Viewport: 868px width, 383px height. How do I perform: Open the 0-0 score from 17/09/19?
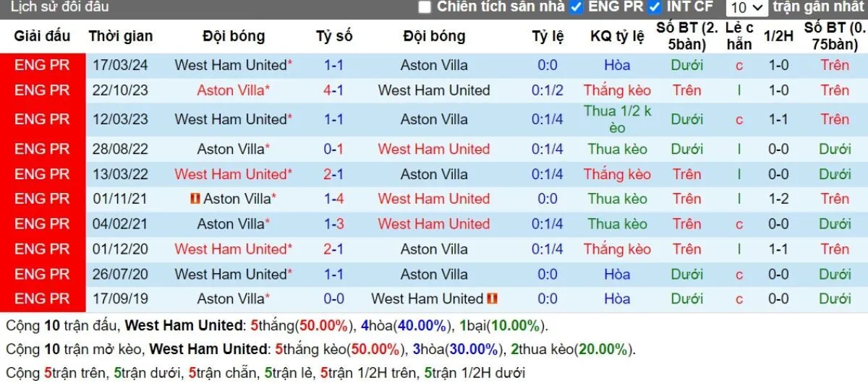[x=333, y=298]
